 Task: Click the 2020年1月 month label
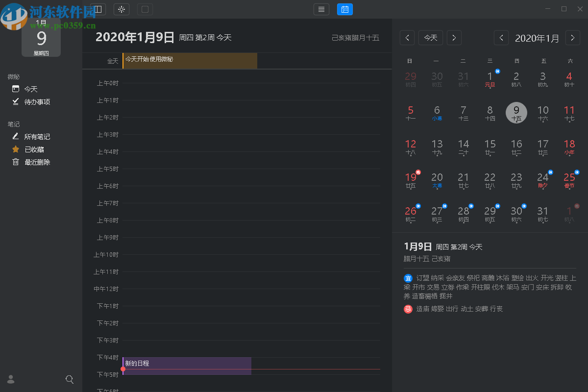click(x=537, y=38)
